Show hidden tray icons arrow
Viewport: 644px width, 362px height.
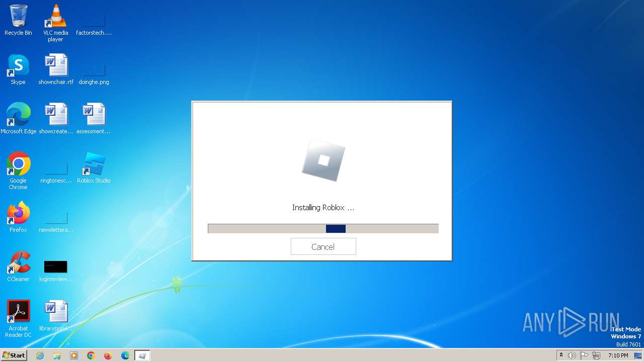(561, 355)
